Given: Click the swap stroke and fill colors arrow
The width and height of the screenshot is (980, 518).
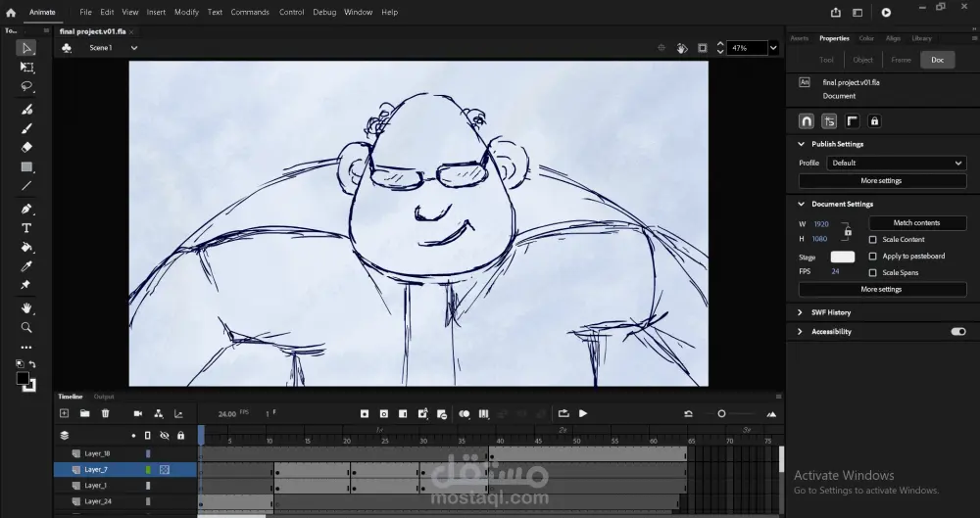Looking at the screenshot, I should tap(32, 363).
